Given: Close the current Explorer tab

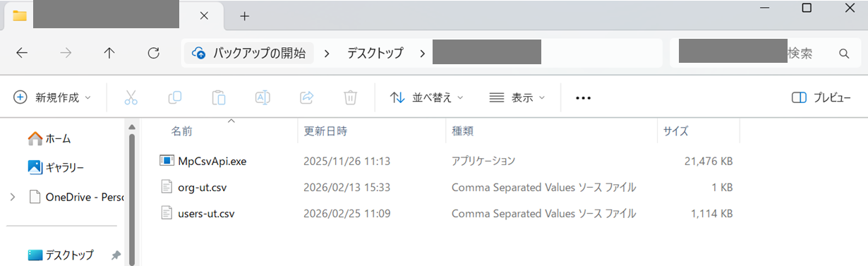Looking at the screenshot, I should 204,16.
